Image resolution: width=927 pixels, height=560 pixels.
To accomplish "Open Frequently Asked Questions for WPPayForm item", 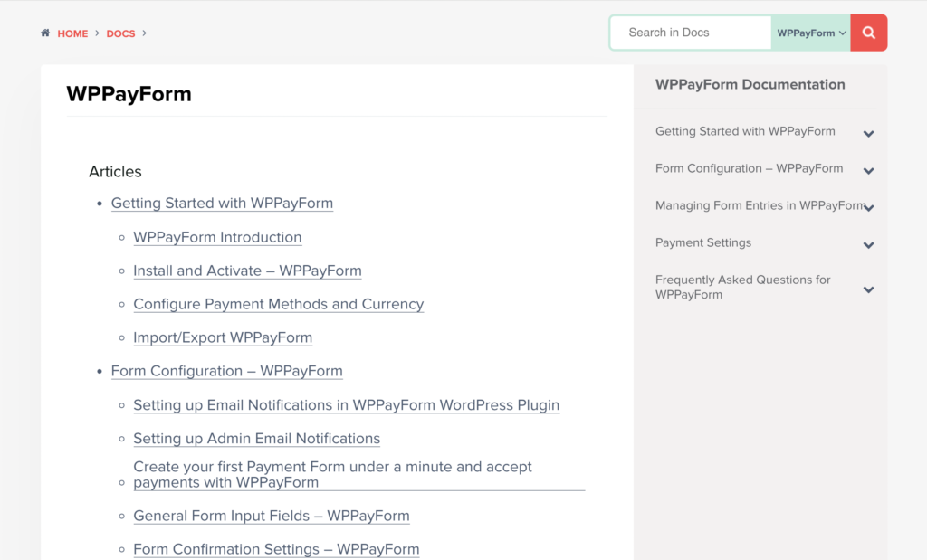I will pyautogui.click(x=742, y=287).
